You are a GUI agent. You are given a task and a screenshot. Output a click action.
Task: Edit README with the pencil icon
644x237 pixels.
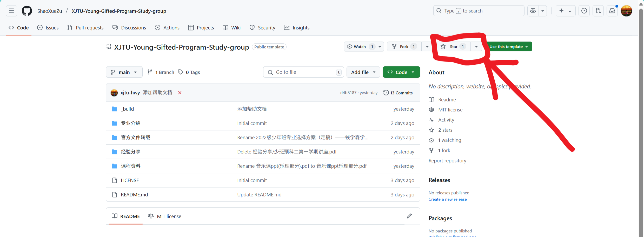[409, 216]
